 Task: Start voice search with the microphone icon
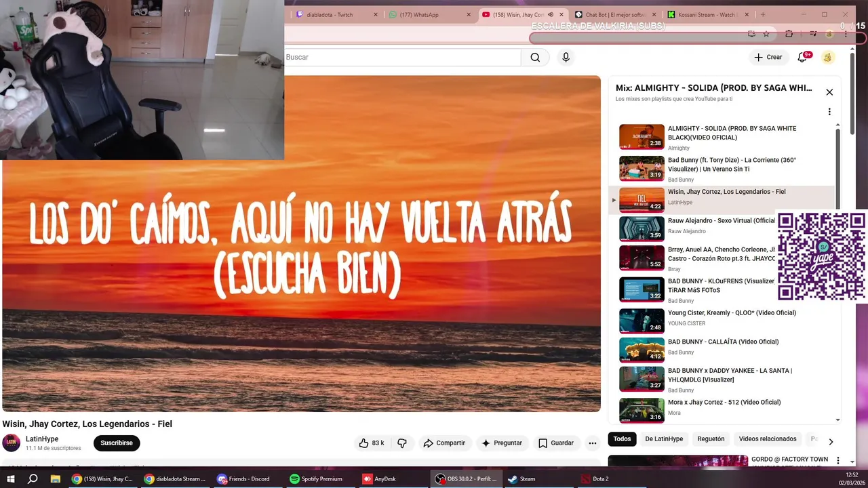[566, 58]
